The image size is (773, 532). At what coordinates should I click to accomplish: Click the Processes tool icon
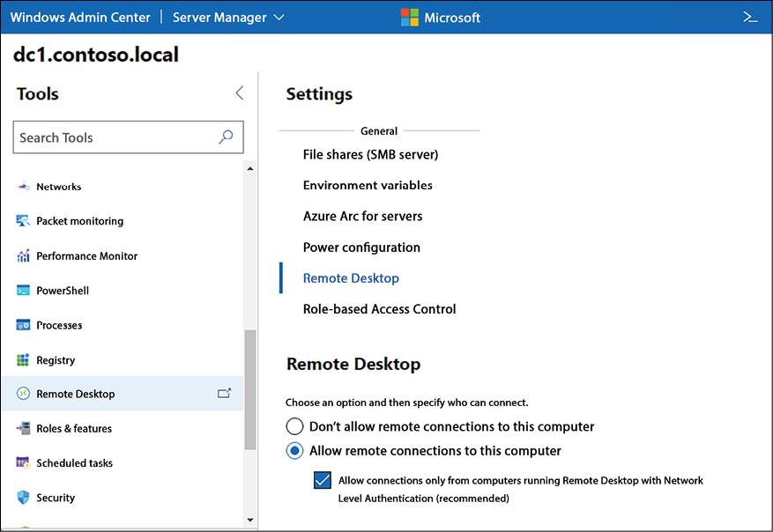23,325
